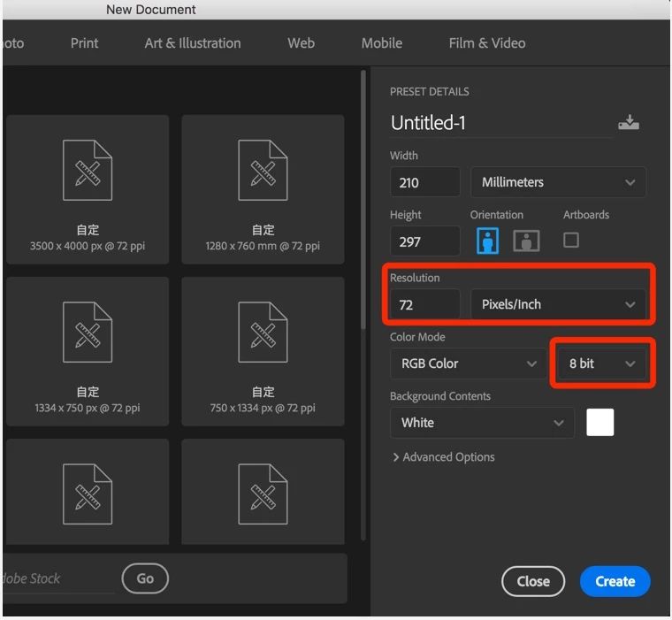Open the Millimeters units dropdown
Screen dimensions: 672x620
coord(558,182)
